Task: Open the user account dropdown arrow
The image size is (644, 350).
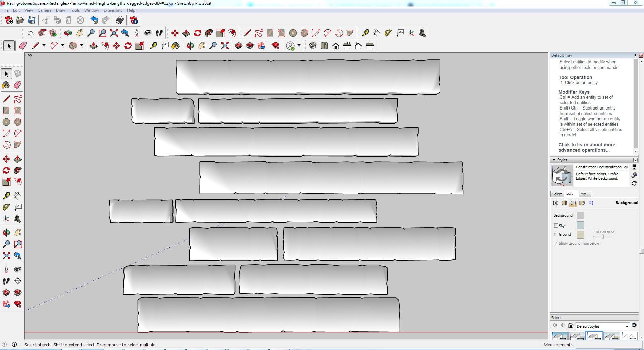Action: pos(299,45)
